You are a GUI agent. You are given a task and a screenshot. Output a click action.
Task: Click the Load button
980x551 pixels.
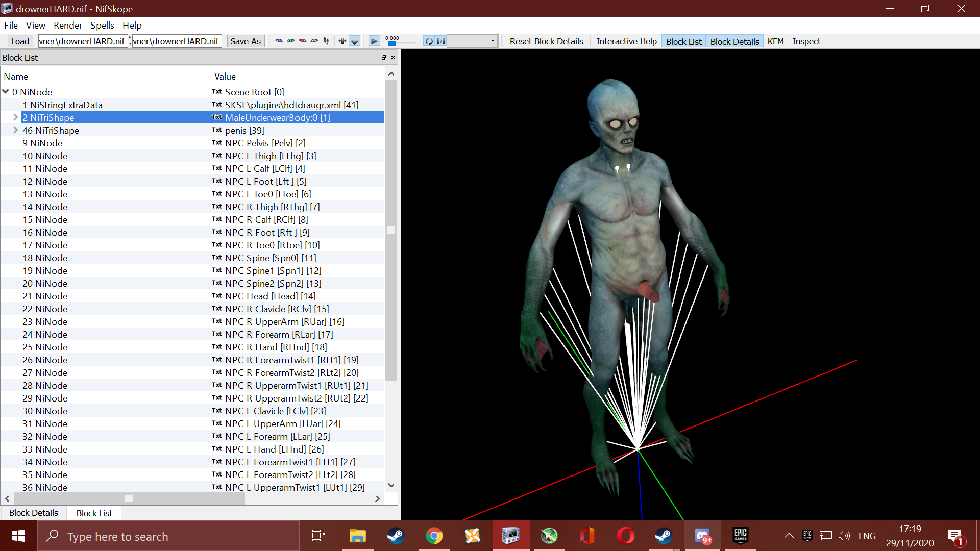(x=20, y=41)
